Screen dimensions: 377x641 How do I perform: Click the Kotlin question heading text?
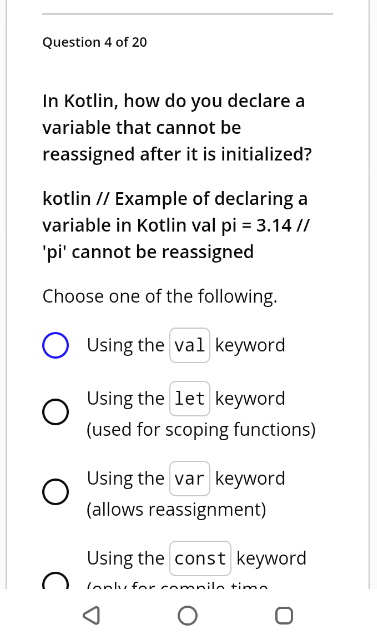pyautogui.click(x=177, y=128)
